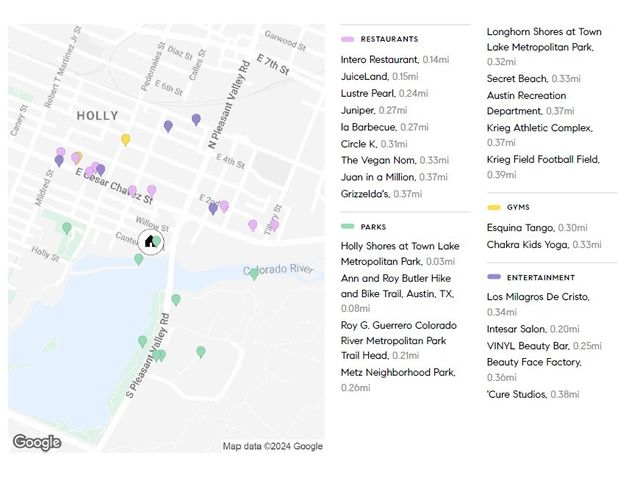Click the GYMS category heading
This screenshot has width=640, height=480.
click(518, 207)
